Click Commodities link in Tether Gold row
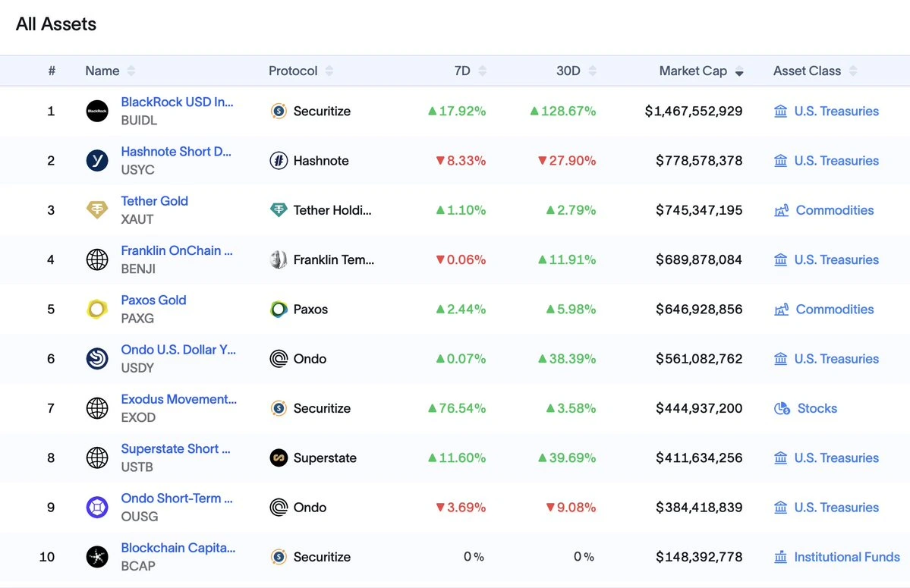This screenshot has width=910, height=588. point(835,210)
